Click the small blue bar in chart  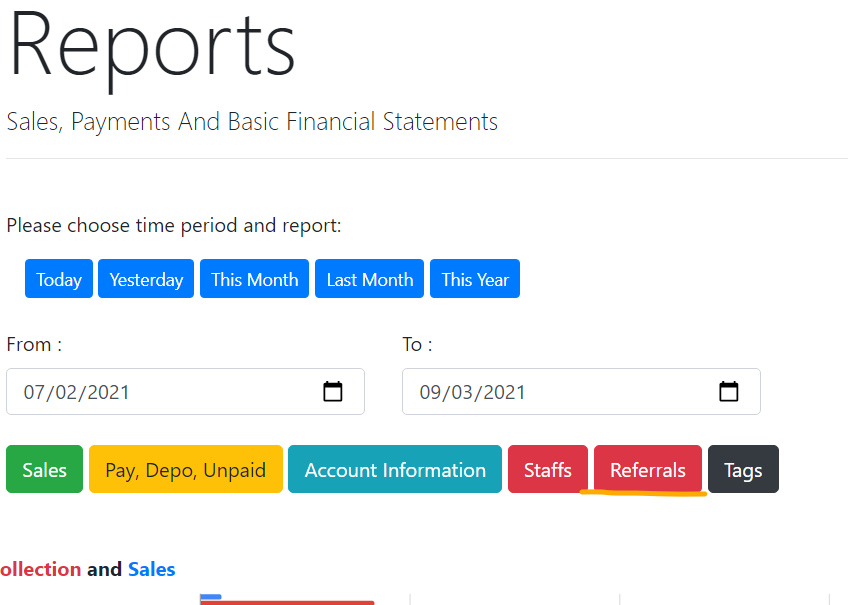pos(211,597)
